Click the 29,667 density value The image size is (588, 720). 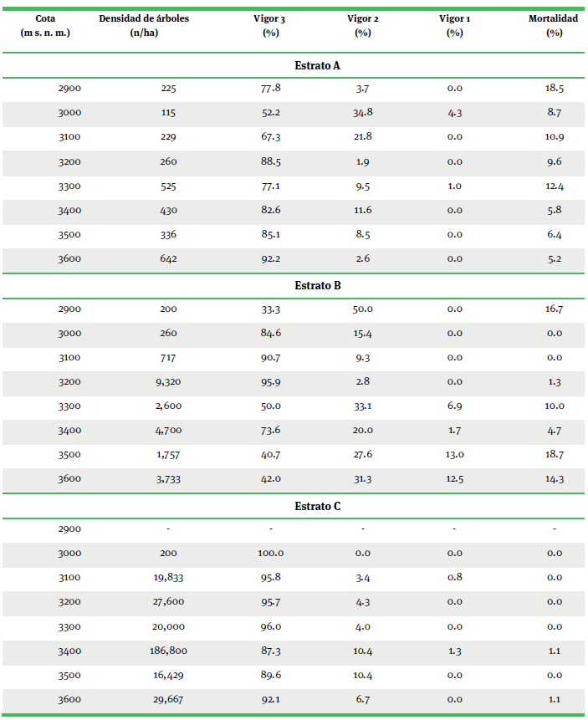click(x=168, y=699)
